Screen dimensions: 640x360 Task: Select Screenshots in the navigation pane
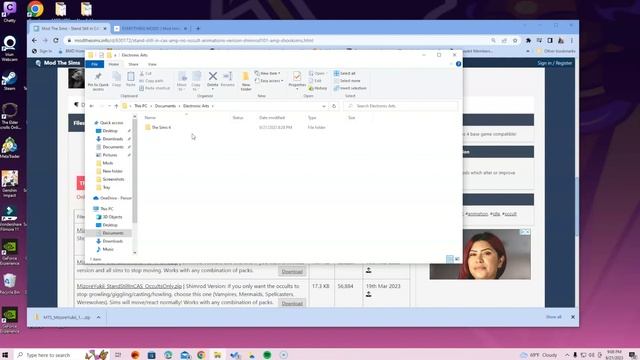(x=113, y=179)
